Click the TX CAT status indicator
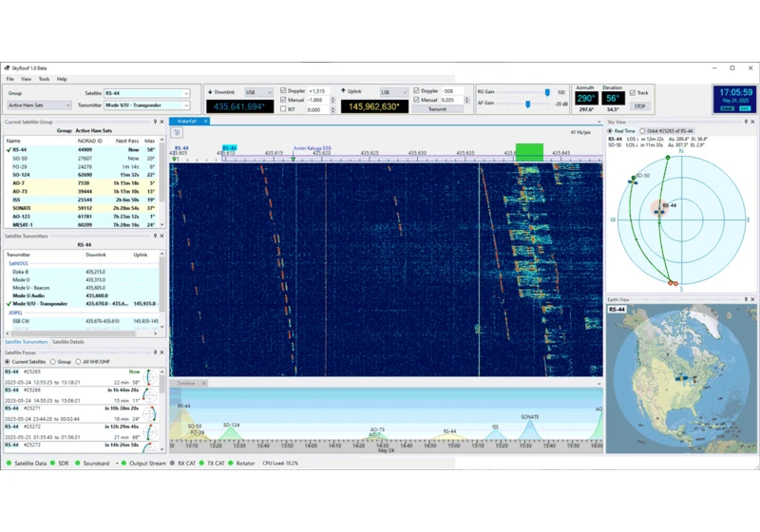Screen dimensions: 760x532 pos(201,464)
